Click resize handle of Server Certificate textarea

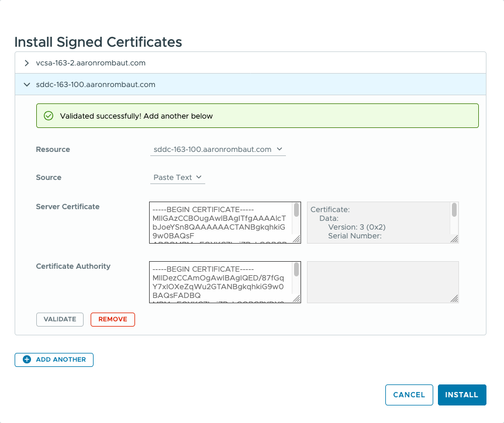click(x=296, y=238)
